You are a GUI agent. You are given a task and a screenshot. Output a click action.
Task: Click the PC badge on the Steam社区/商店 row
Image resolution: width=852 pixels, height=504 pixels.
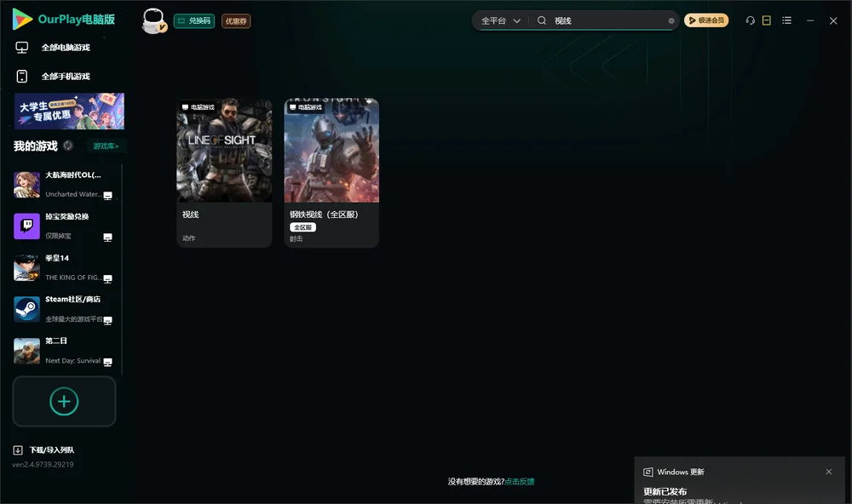[107, 320]
